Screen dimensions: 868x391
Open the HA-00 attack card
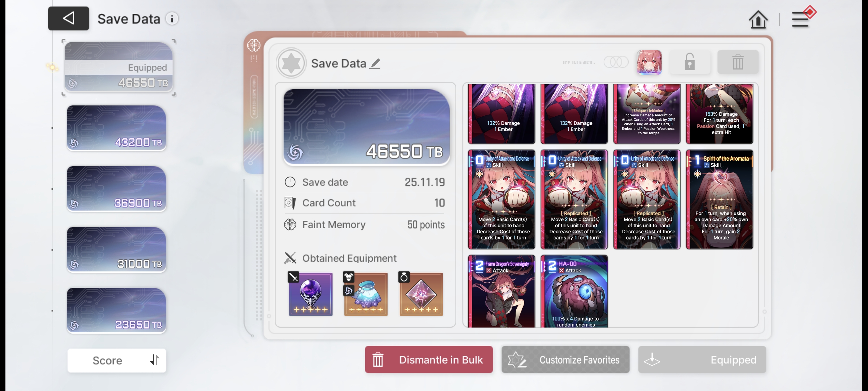pos(574,291)
